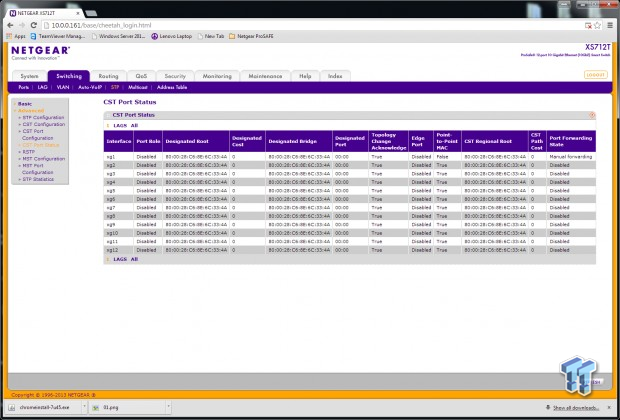
Task: Select the xg12 interface row cell
Action: pos(119,250)
